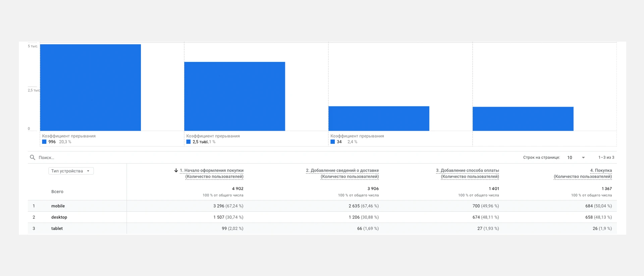Open the rows-per-page dropdown showing 10
The image size is (644, 276).
(576, 157)
